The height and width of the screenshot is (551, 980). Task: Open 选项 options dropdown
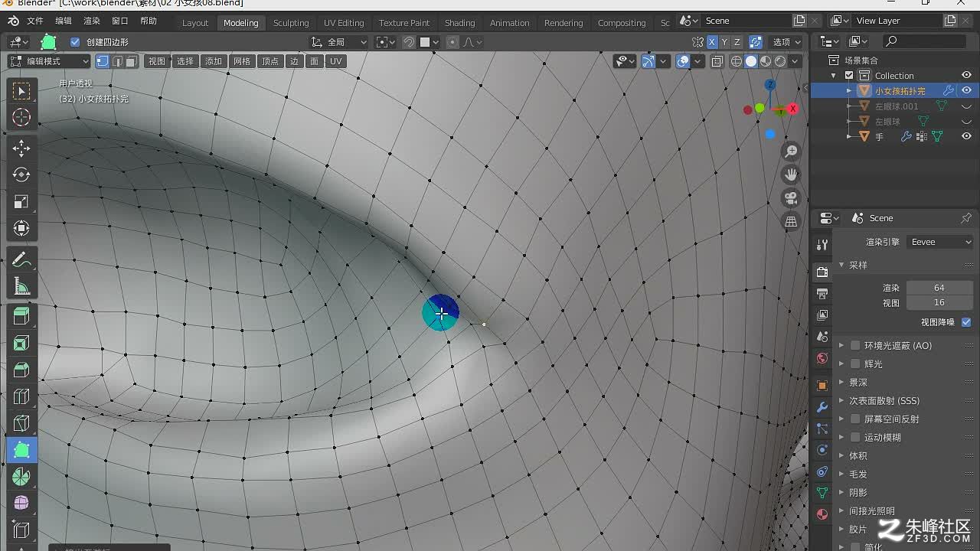pyautogui.click(x=786, y=42)
